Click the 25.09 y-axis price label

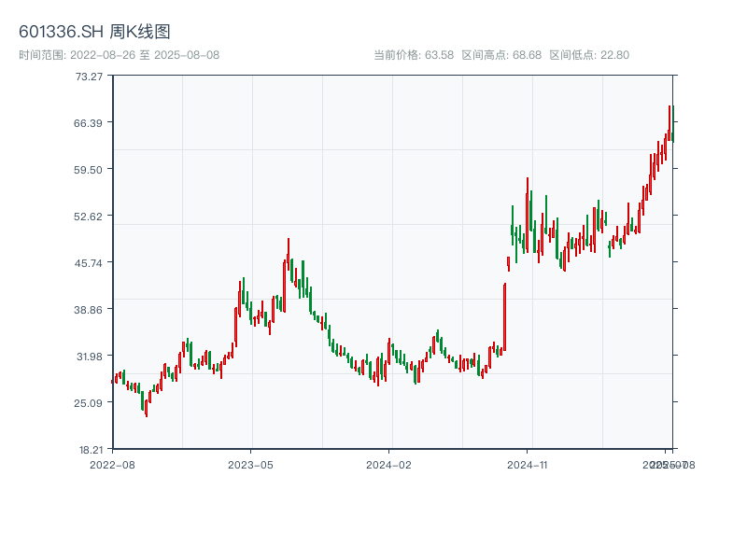90,402
